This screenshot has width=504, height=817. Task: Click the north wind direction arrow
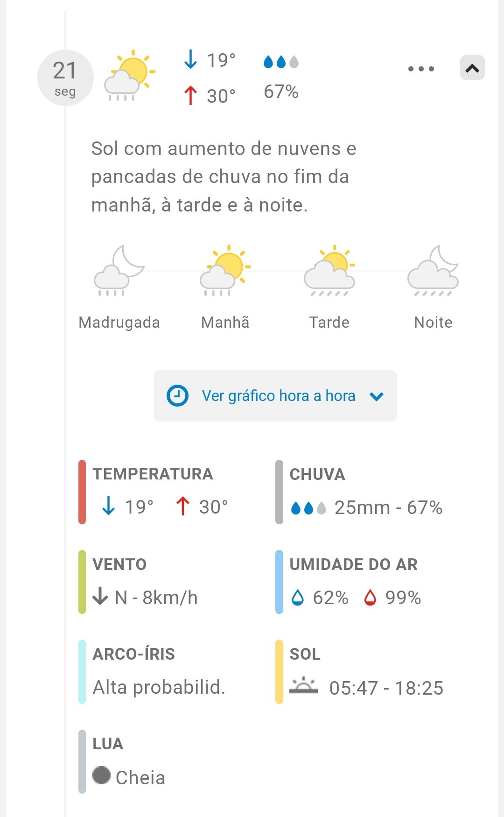(100, 596)
